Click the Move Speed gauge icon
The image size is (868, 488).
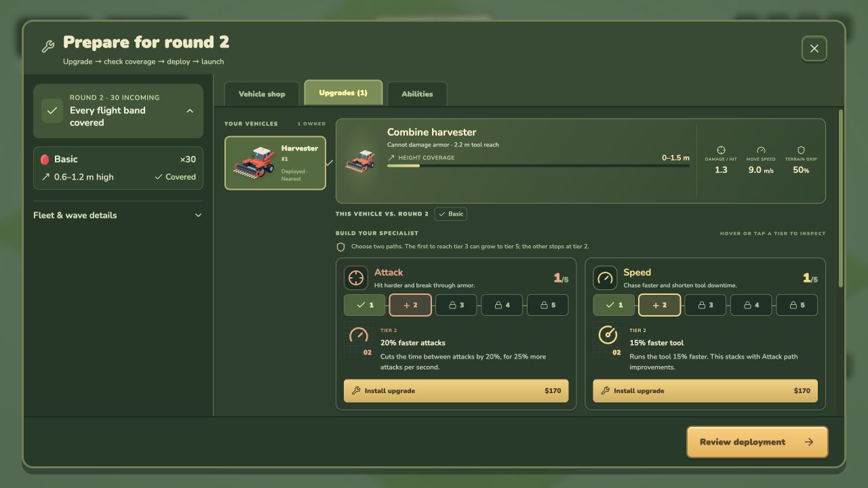[761, 150]
